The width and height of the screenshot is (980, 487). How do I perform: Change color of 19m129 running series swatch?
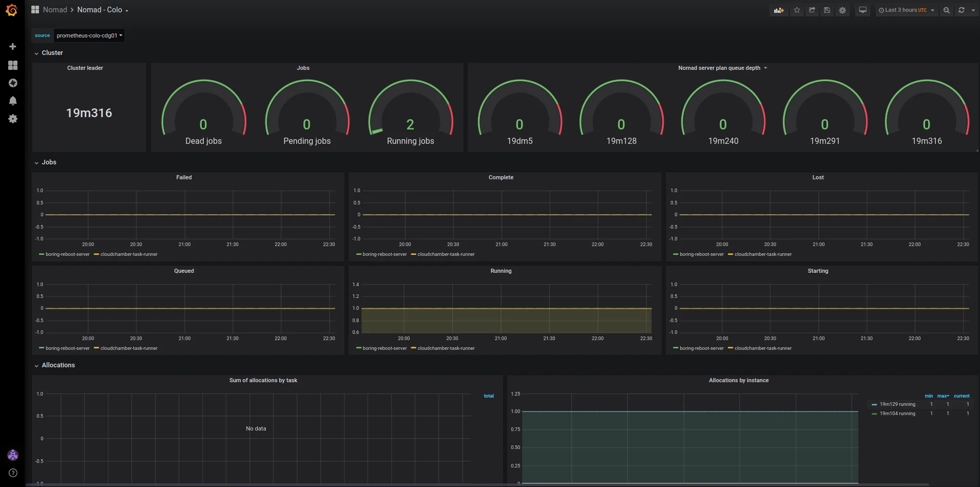pyautogui.click(x=874, y=404)
